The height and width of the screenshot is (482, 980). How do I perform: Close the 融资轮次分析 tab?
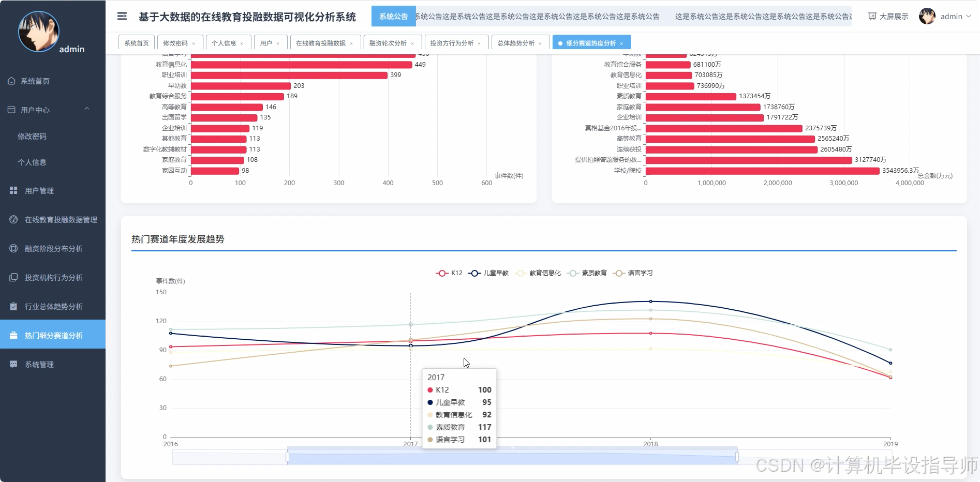coord(412,43)
